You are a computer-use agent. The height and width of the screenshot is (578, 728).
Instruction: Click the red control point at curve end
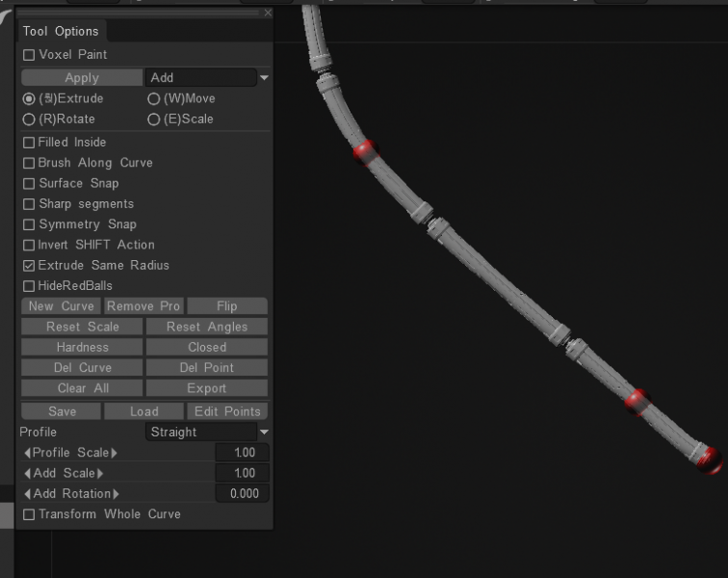(710, 458)
